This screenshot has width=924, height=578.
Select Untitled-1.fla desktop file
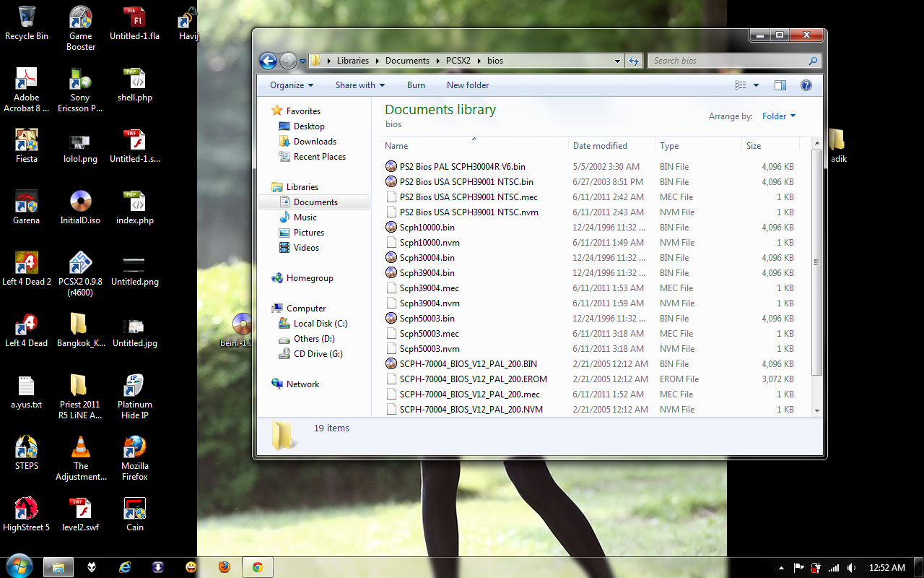135,23
